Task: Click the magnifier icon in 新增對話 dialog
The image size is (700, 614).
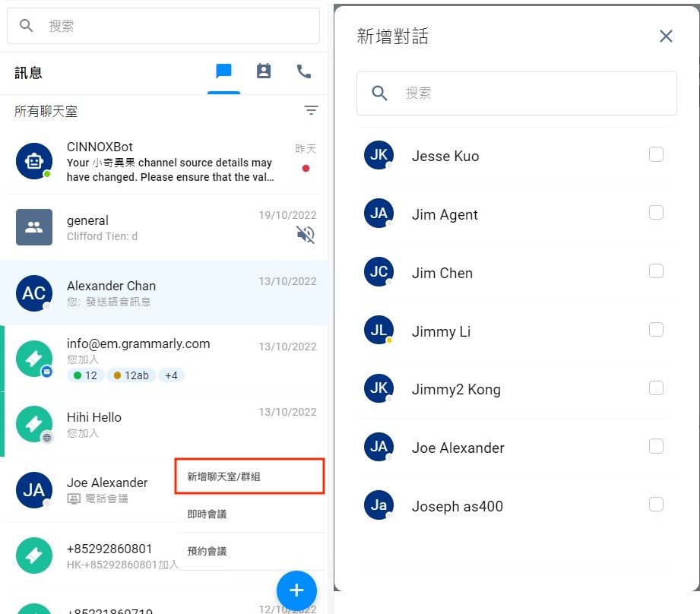Action: 379,93
